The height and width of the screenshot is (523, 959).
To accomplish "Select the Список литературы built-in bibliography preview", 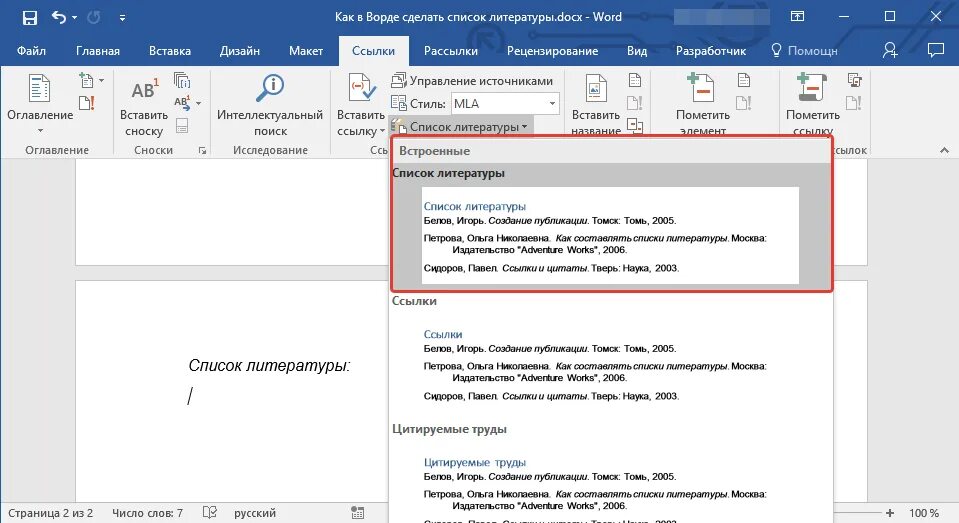I will 610,235.
